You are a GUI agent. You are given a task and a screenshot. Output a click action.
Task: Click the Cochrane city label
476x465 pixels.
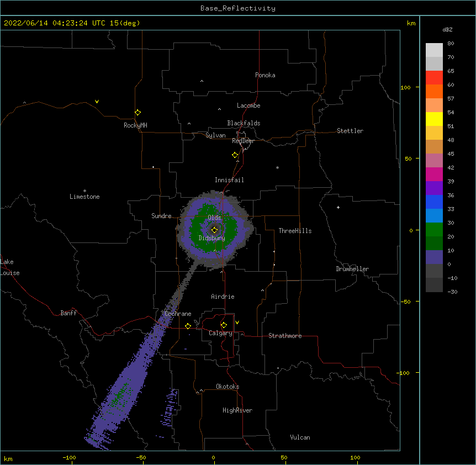pos(178,314)
